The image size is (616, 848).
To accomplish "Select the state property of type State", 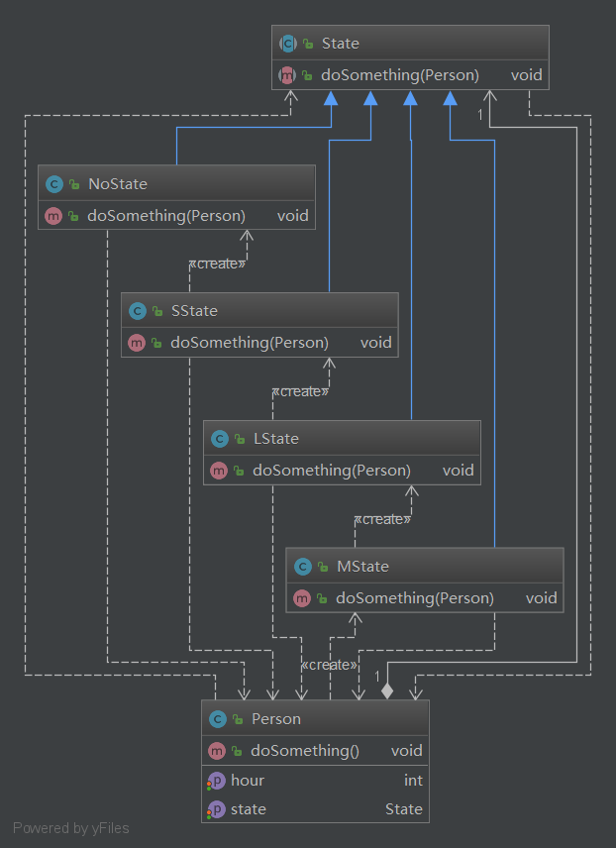I will pyautogui.click(x=315, y=809).
